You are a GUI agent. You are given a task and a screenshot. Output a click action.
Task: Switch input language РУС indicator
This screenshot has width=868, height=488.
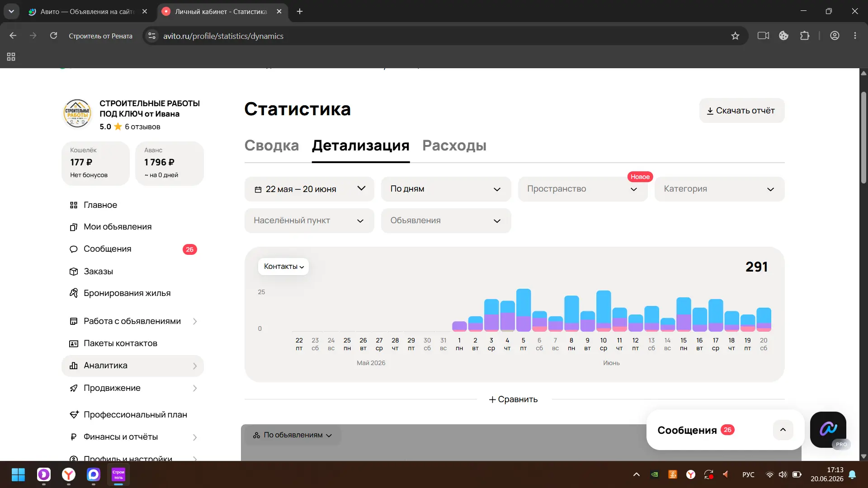point(748,474)
